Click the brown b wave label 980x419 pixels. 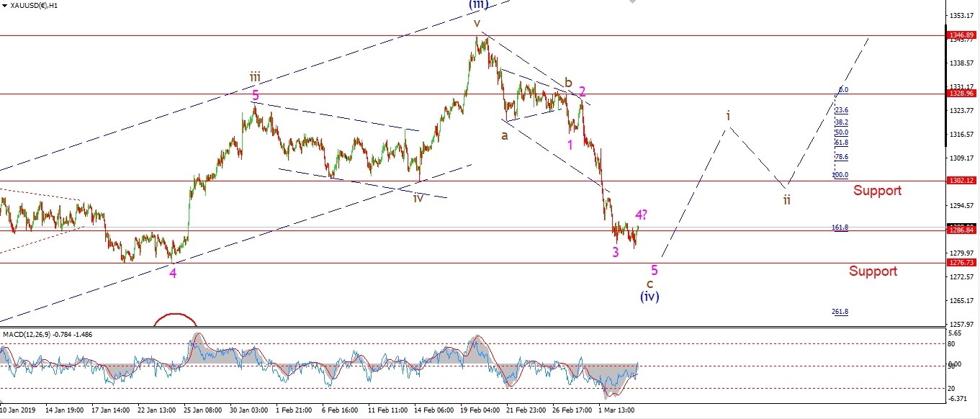[567, 82]
